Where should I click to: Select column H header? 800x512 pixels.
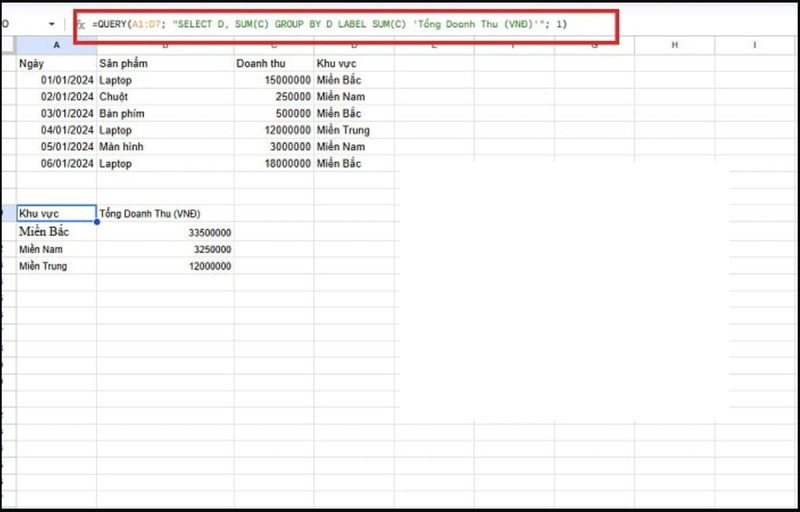(674, 45)
